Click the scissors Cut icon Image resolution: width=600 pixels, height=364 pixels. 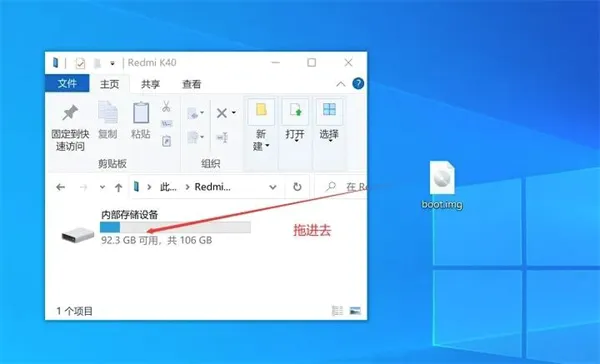166,106
